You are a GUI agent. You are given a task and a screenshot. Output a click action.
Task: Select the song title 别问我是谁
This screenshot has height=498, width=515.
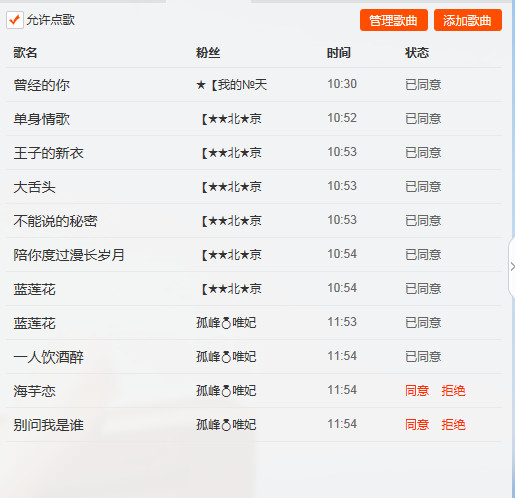48,425
